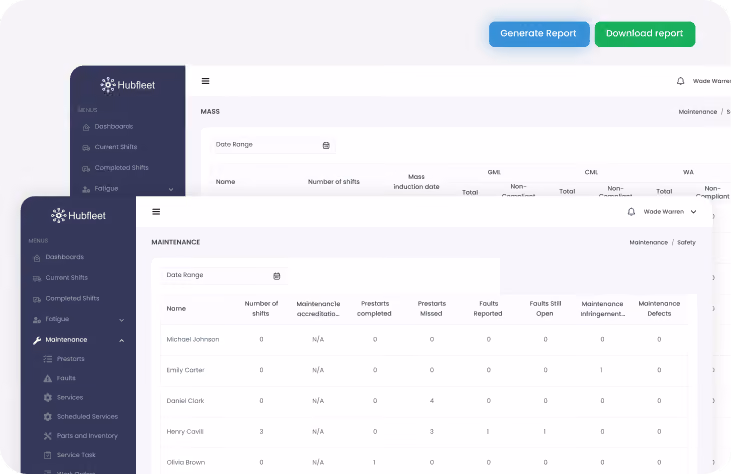Viewport: 731px width, 474px height.
Task: Click Dashboards home icon in Mass window
Action: [86, 127]
